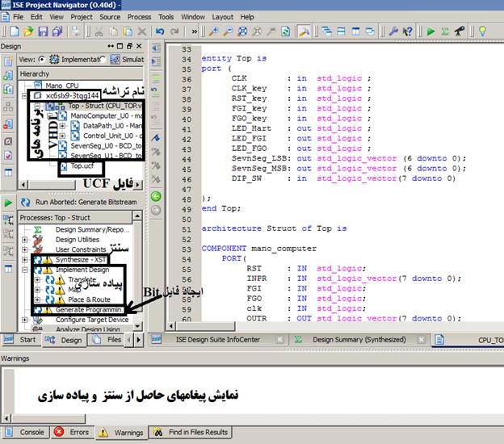The width and height of the screenshot is (504, 444).
Task: Click the toolbar overflow chevron
Action: [x=194, y=31]
